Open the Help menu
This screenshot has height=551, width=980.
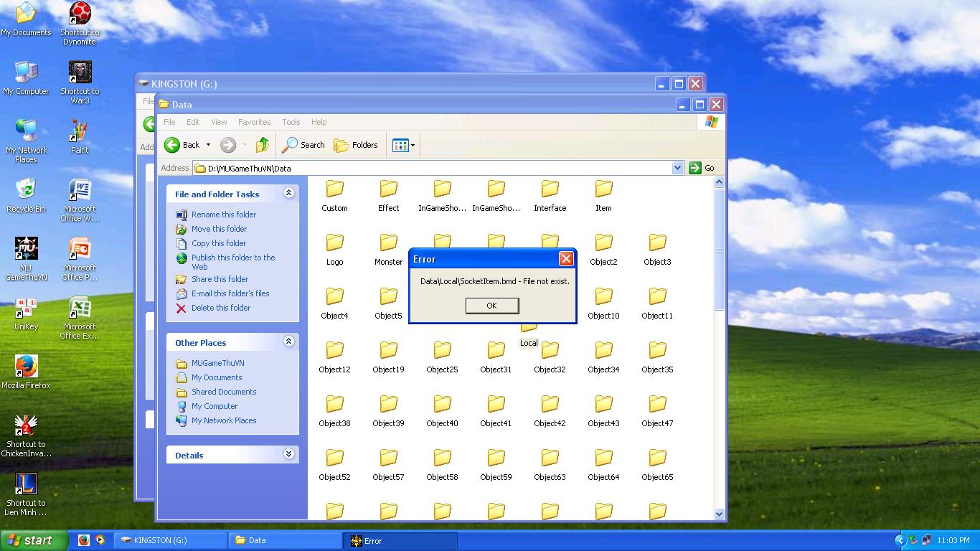(x=319, y=122)
